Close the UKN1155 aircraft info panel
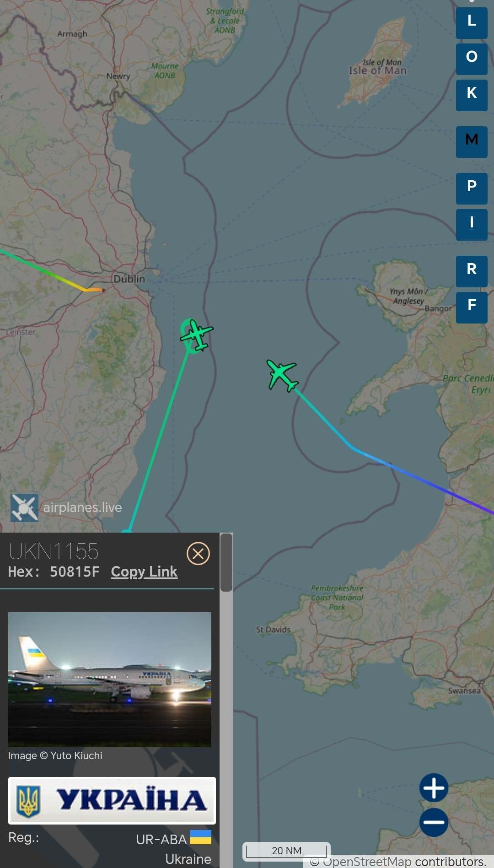494x868 pixels. point(198,554)
